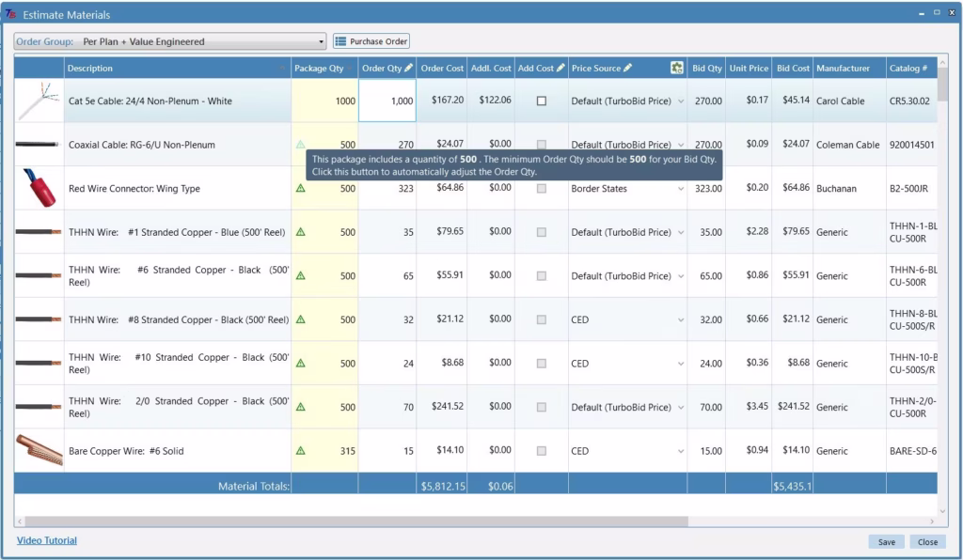This screenshot has width=963, height=560.
Task: Sort by Addl. Cost column header
Action: (491, 68)
